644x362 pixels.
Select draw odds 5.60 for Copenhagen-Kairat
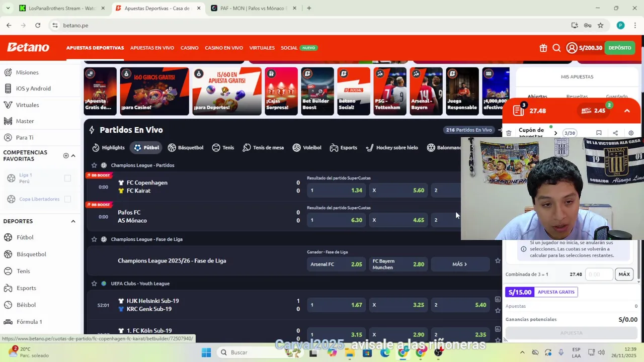click(398, 191)
